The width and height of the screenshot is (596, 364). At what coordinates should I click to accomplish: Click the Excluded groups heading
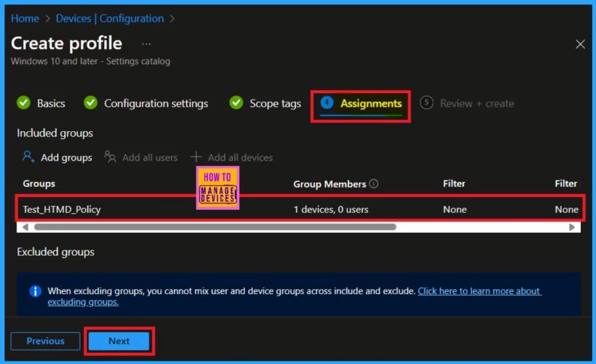pos(55,252)
